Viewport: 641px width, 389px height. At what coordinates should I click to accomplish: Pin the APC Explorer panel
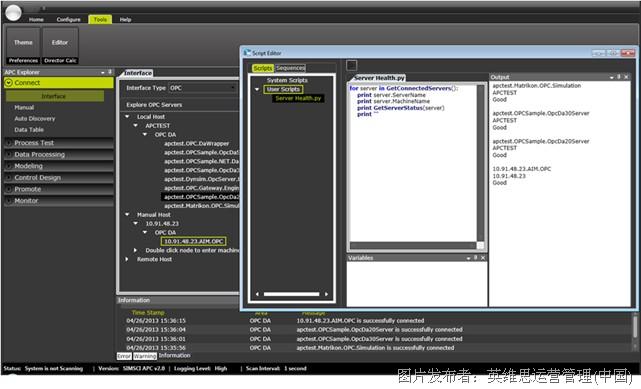pos(110,72)
